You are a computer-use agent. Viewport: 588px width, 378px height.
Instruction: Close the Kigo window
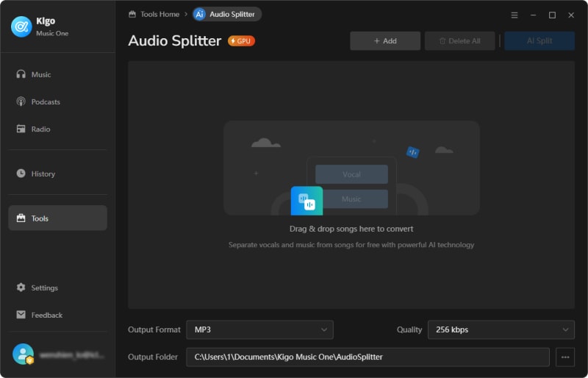pyautogui.click(x=571, y=15)
